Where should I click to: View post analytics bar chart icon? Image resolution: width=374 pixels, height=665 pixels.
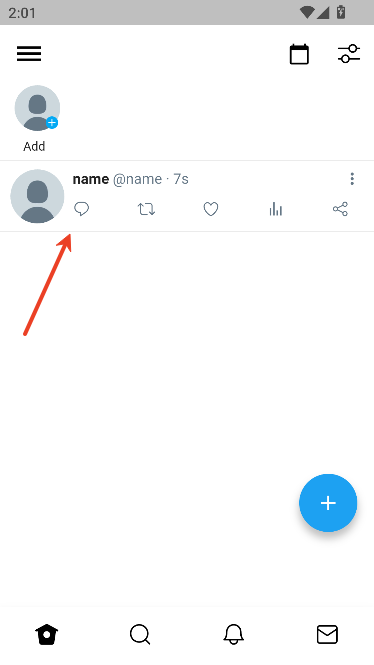276,209
